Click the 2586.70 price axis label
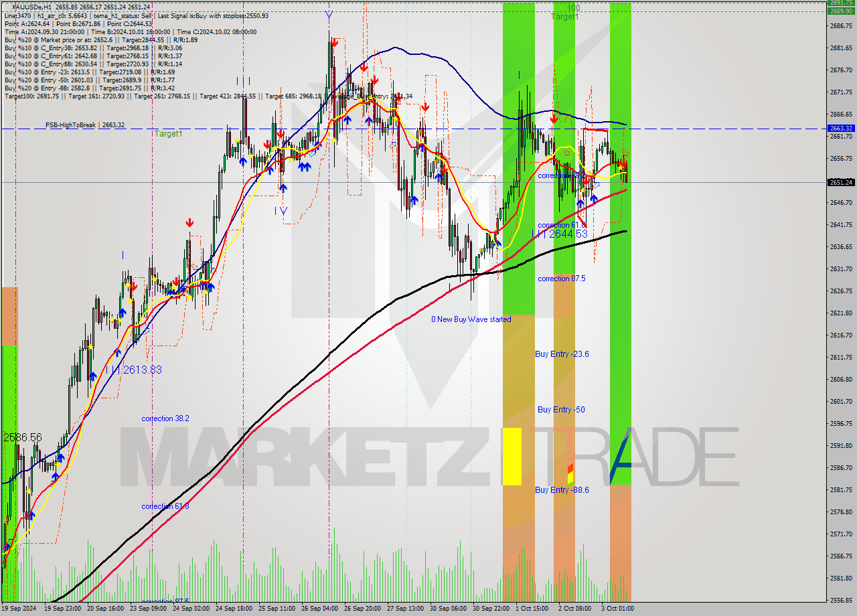857x616 pixels. [840, 467]
